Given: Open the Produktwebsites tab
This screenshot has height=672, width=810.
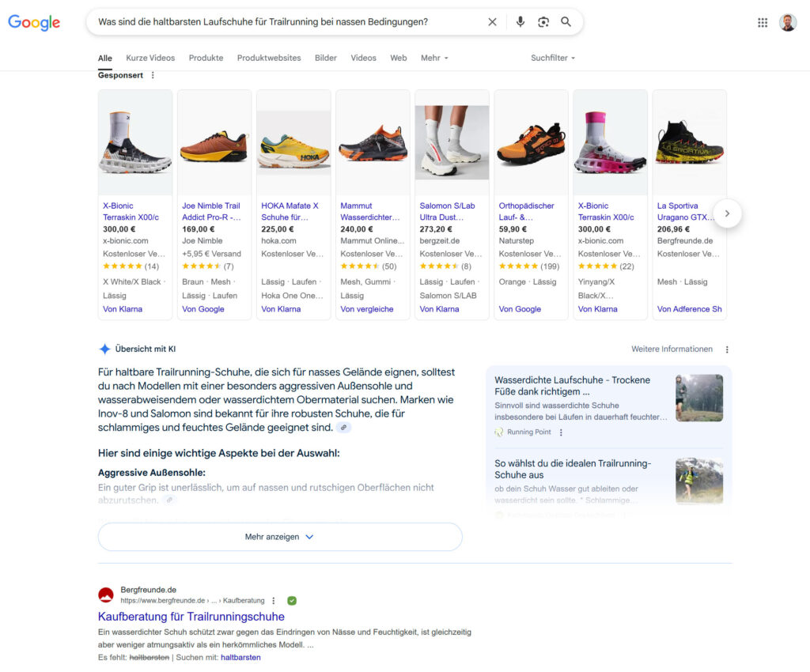Looking at the screenshot, I should pyautogui.click(x=269, y=58).
